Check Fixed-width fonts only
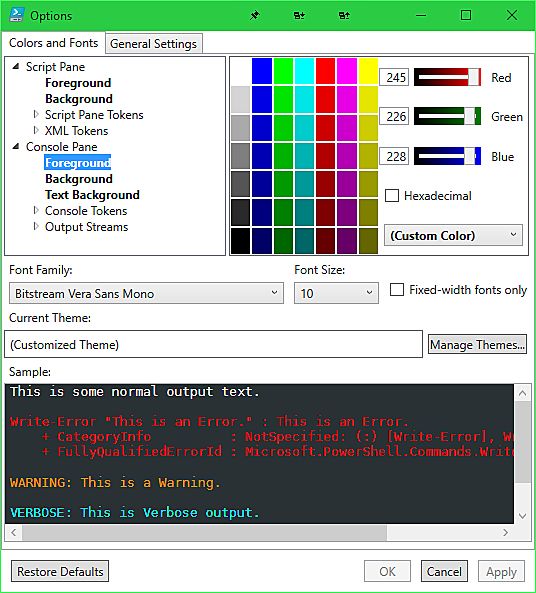The image size is (536, 593). [x=397, y=290]
